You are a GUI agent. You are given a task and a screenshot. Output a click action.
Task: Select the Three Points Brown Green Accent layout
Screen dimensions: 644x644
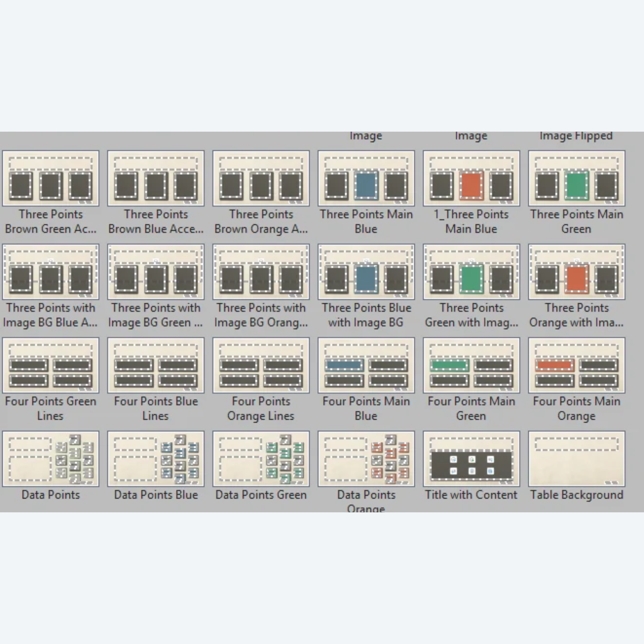pos(51,178)
